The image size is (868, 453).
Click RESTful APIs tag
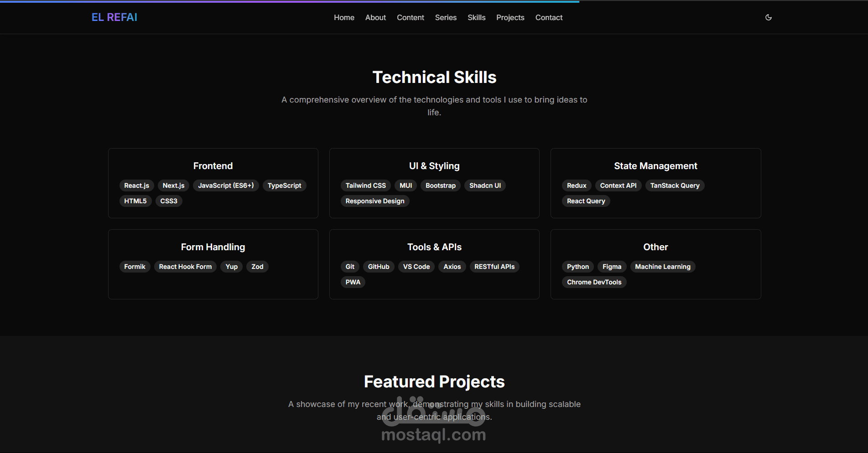coord(494,267)
